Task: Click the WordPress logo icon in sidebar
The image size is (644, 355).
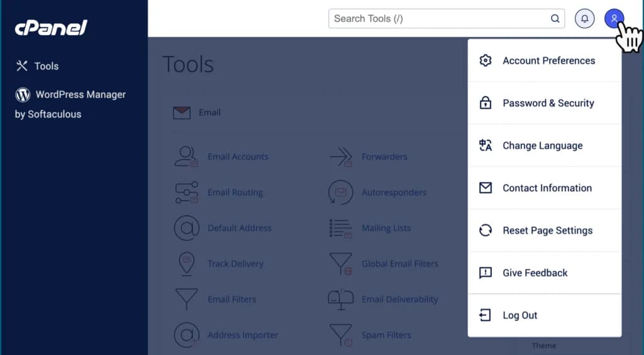Action: point(23,94)
